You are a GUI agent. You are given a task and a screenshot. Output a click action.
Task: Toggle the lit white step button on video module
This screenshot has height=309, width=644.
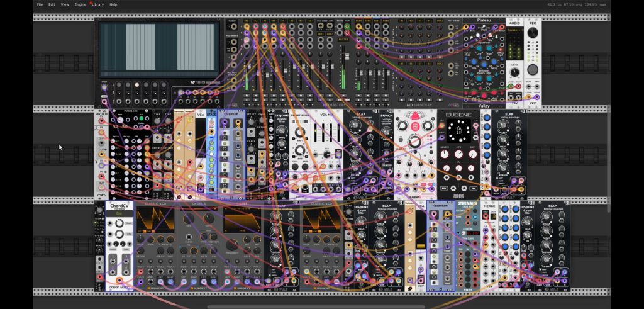[136, 85]
